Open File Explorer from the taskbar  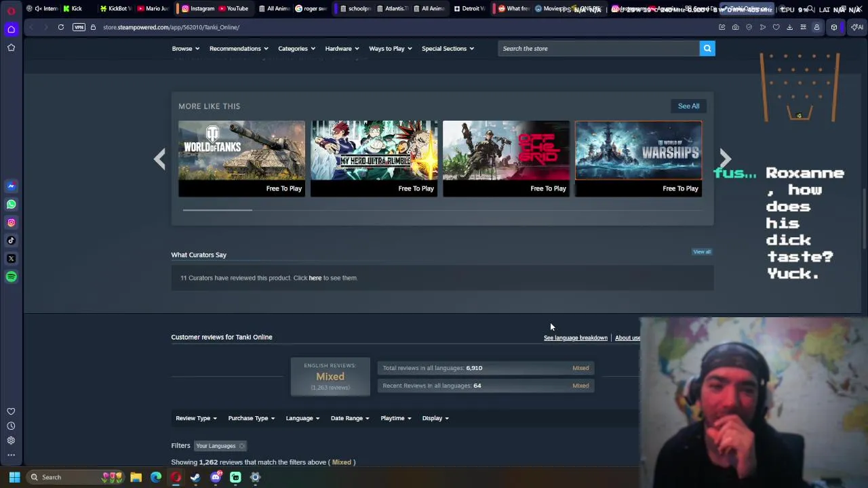pyautogui.click(x=136, y=477)
